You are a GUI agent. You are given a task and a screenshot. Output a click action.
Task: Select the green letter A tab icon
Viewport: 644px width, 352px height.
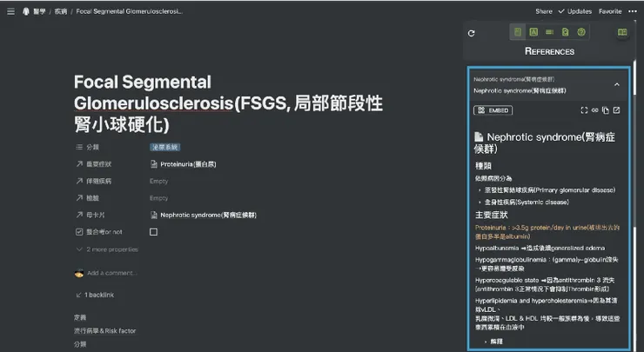533,32
